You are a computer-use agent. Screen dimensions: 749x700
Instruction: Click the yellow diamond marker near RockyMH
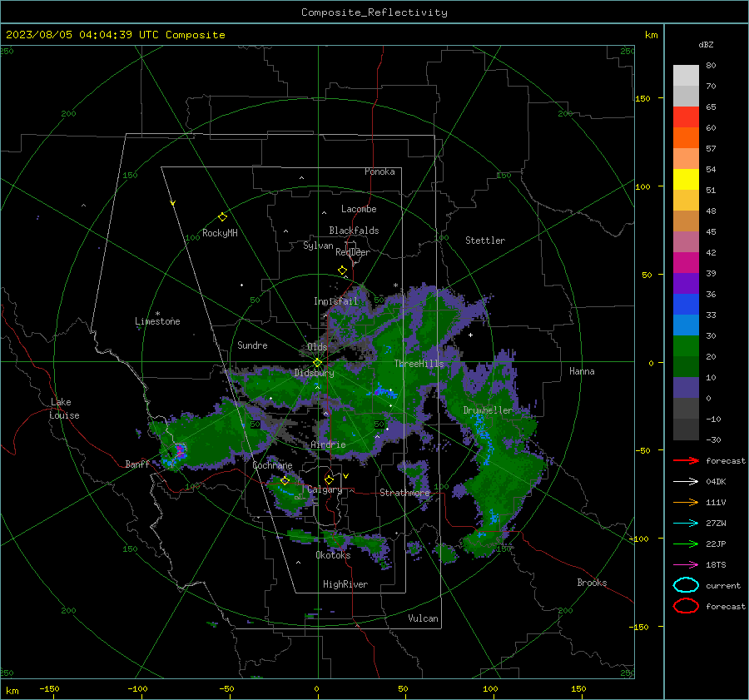click(x=222, y=217)
